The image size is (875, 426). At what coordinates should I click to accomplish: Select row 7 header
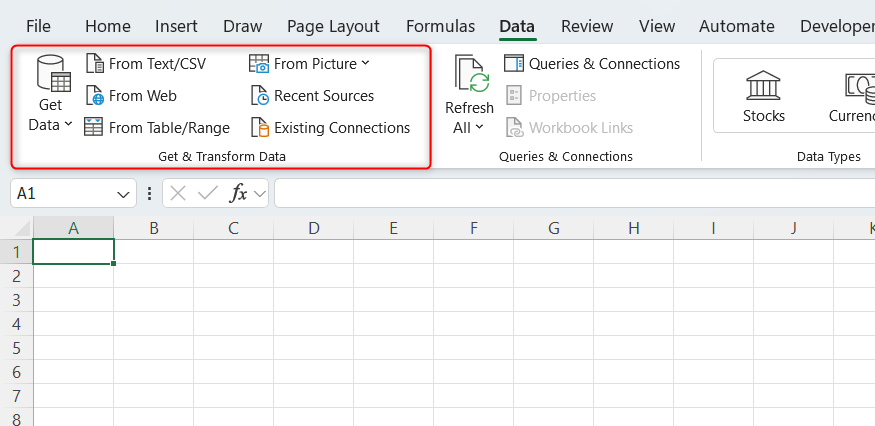(17, 396)
